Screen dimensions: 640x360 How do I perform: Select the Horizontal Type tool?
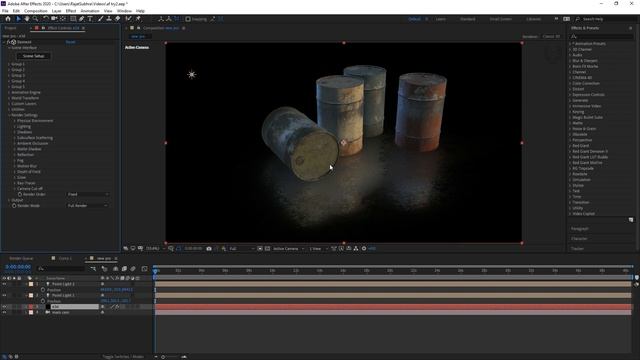[90, 19]
